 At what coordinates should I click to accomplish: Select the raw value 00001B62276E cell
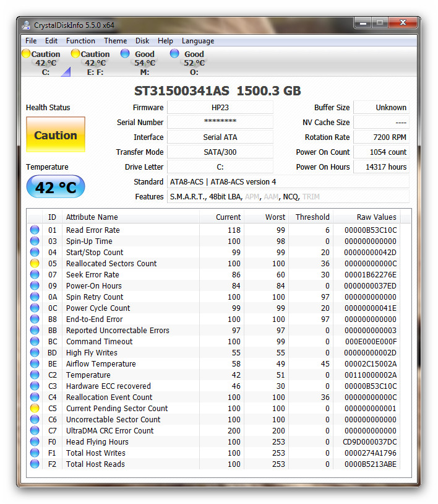371,274
